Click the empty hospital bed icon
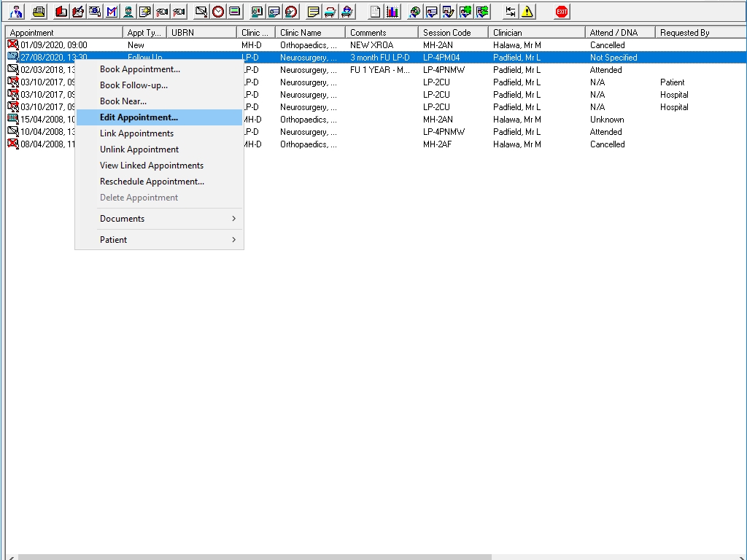Image resolution: width=747 pixels, height=560 pixels. click(330, 12)
